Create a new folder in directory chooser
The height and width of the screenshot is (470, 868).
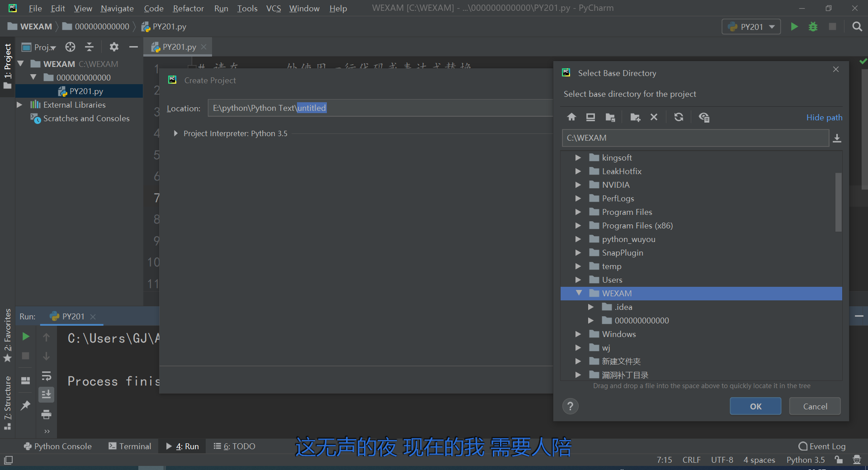(635, 117)
